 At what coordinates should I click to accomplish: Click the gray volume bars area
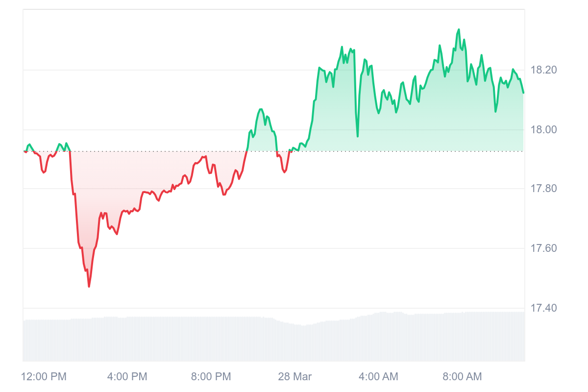(273, 338)
